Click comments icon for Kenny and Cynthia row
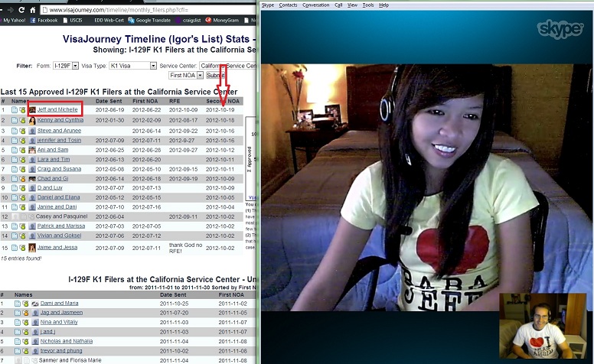The width and height of the screenshot is (594, 364). [x=22, y=120]
